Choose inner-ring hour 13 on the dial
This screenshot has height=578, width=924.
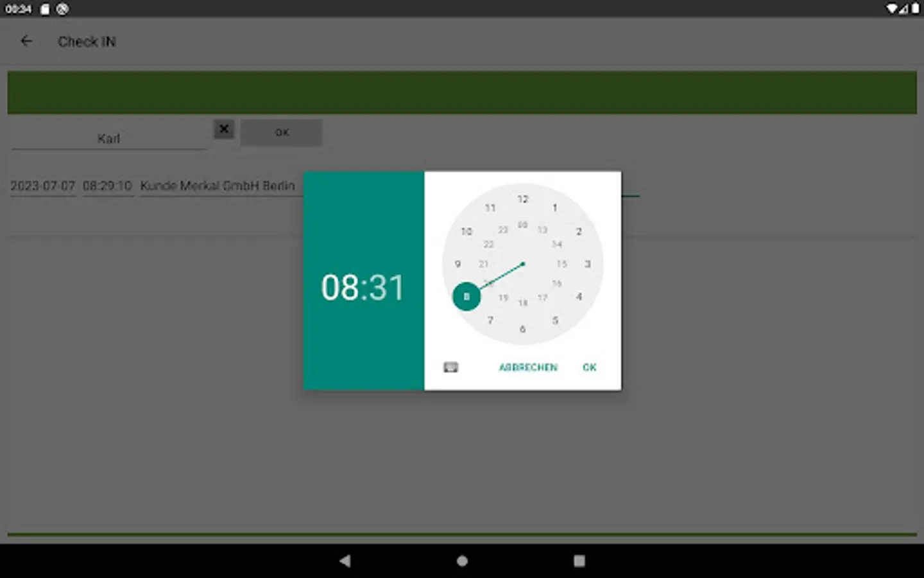[542, 230]
